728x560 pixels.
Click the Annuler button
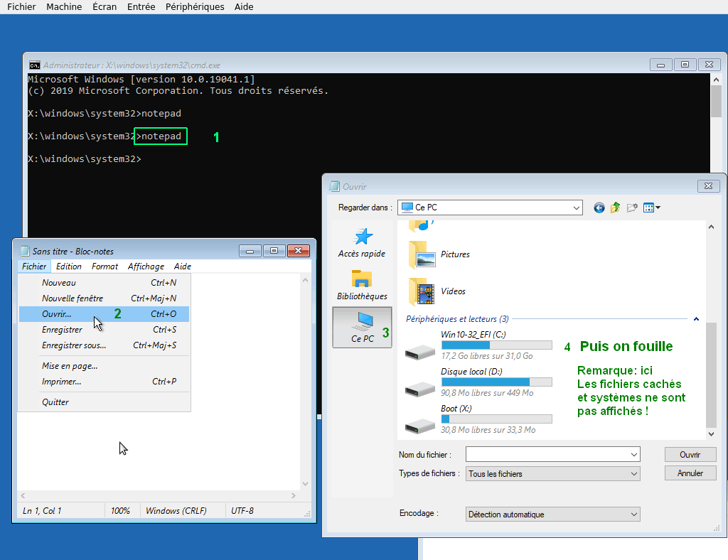[690, 473]
